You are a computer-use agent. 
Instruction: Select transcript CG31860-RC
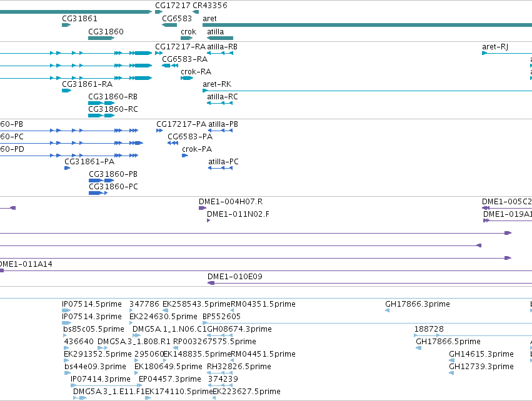pyautogui.click(x=101, y=116)
